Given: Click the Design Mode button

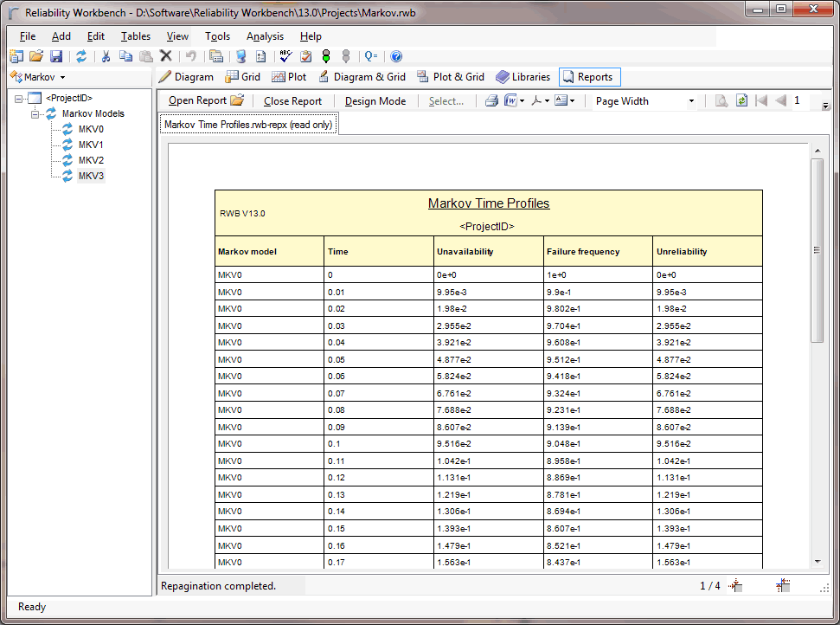Looking at the screenshot, I should click(x=375, y=101).
